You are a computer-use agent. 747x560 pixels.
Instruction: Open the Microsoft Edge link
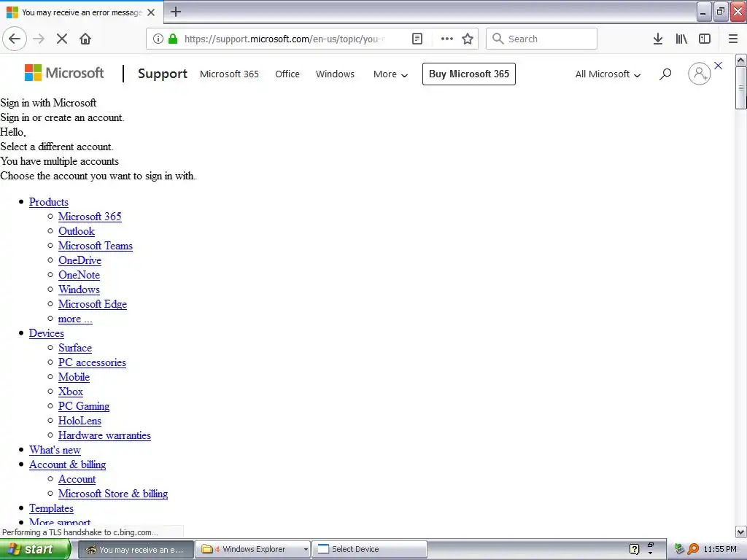tap(93, 304)
